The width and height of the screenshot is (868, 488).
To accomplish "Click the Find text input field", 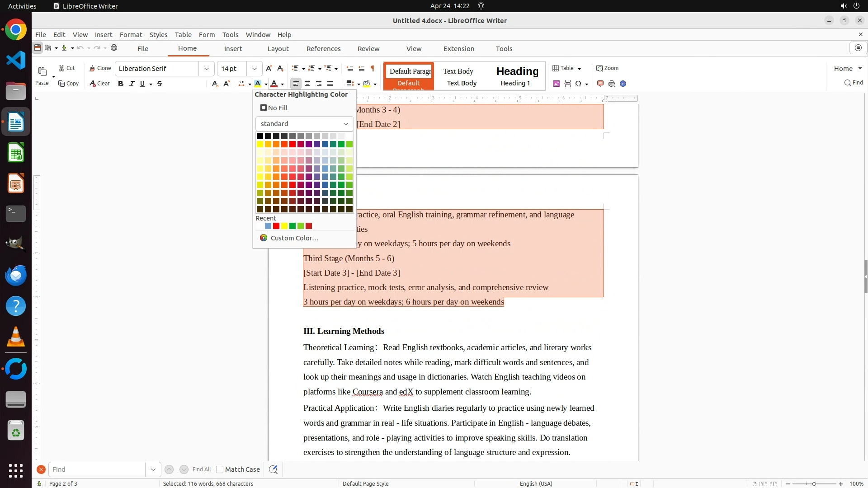I will click(x=97, y=469).
